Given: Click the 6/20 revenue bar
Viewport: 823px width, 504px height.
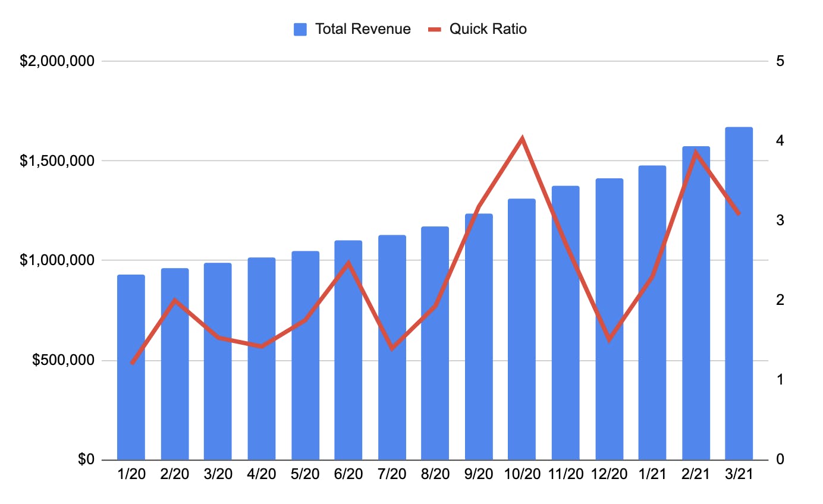Looking at the screenshot, I should (x=348, y=350).
